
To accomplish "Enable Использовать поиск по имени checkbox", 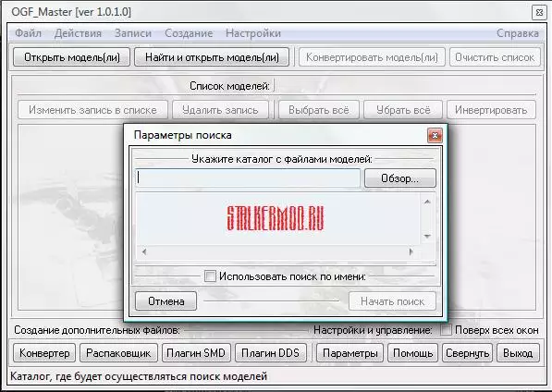I will point(210,276).
